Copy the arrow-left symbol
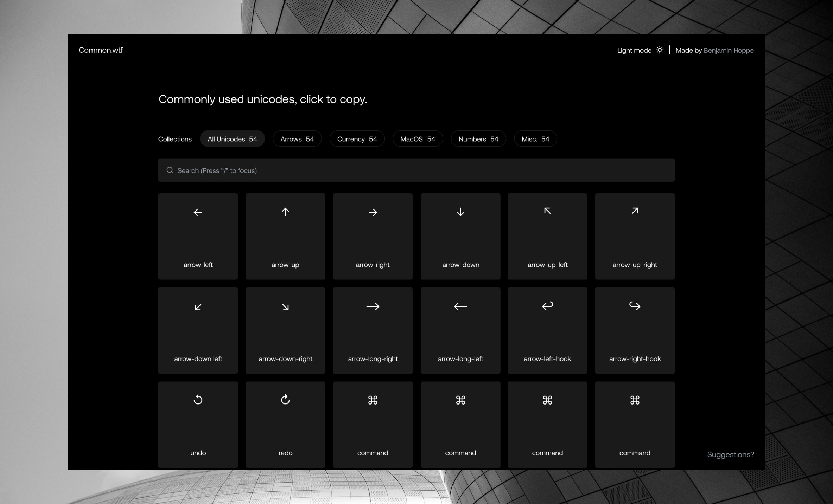833x504 pixels. point(198,236)
